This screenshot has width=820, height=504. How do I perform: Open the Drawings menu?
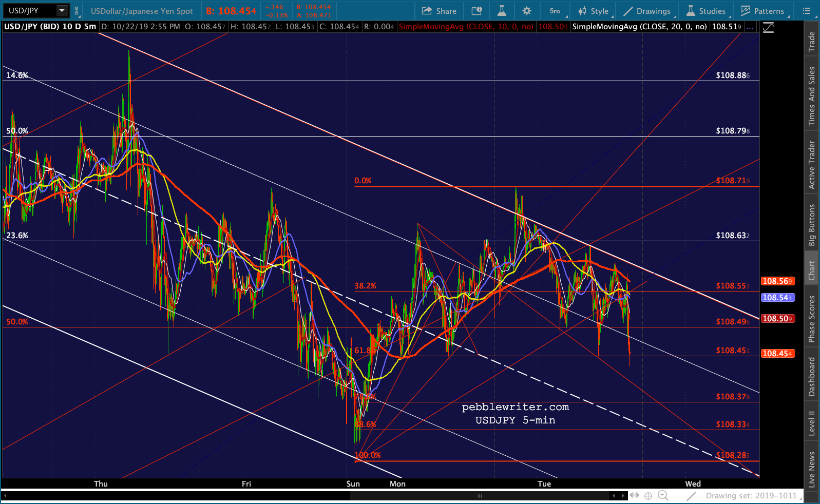coord(647,11)
